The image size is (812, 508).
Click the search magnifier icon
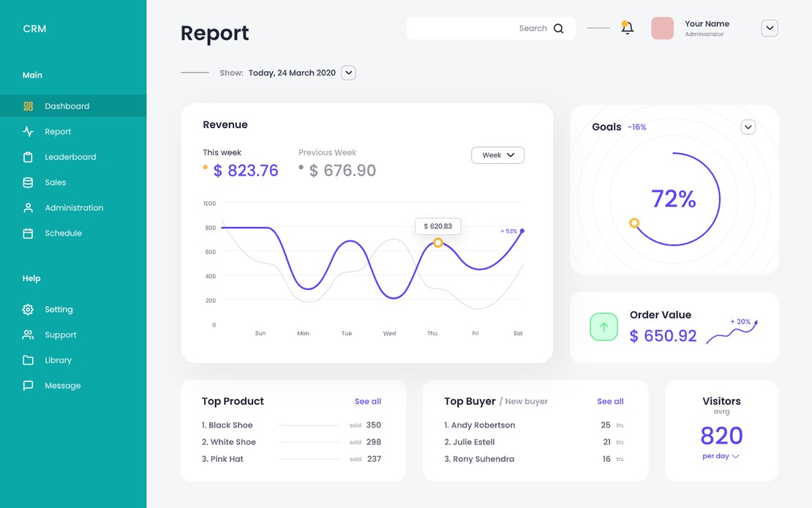(559, 28)
